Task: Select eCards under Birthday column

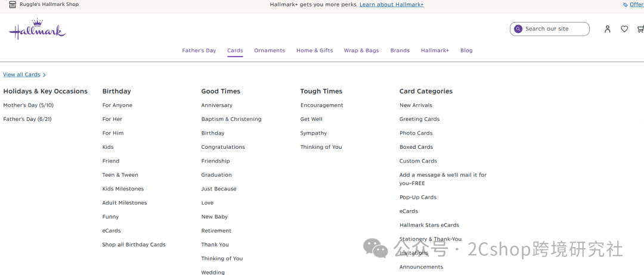Action: click(112, 231)
